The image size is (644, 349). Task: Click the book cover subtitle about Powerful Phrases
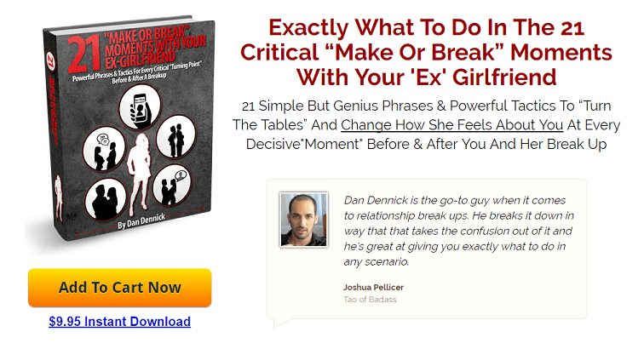pyautogui.click(x=137, y=72)
